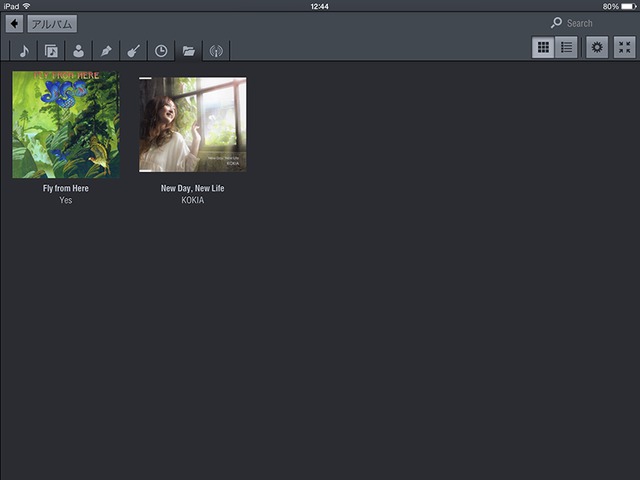The image size is (640, 480).
Task: Open the Fly from Here album cover
Action: pyautogui.click(x=66, y=125)
